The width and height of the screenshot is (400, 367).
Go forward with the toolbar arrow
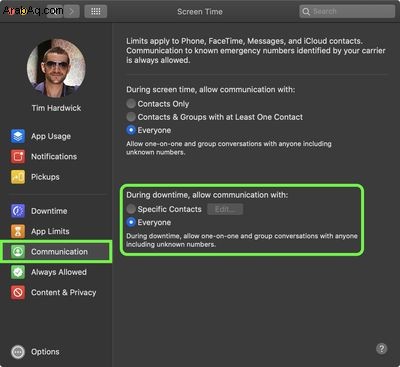pyautogui.click(x=71, y=12)
